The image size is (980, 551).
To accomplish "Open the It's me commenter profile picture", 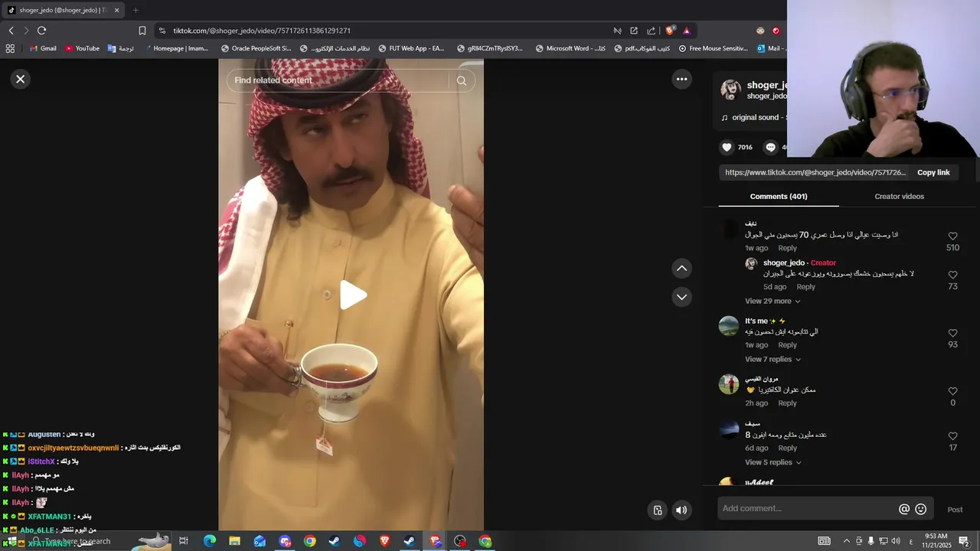I will coord(728,326).
